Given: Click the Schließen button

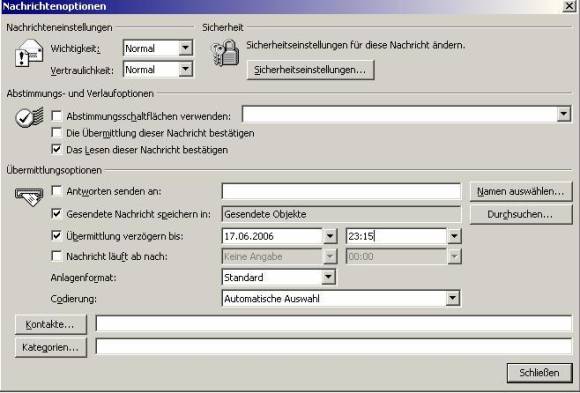Looking at the screenshot, I should (x=539, y=373).
